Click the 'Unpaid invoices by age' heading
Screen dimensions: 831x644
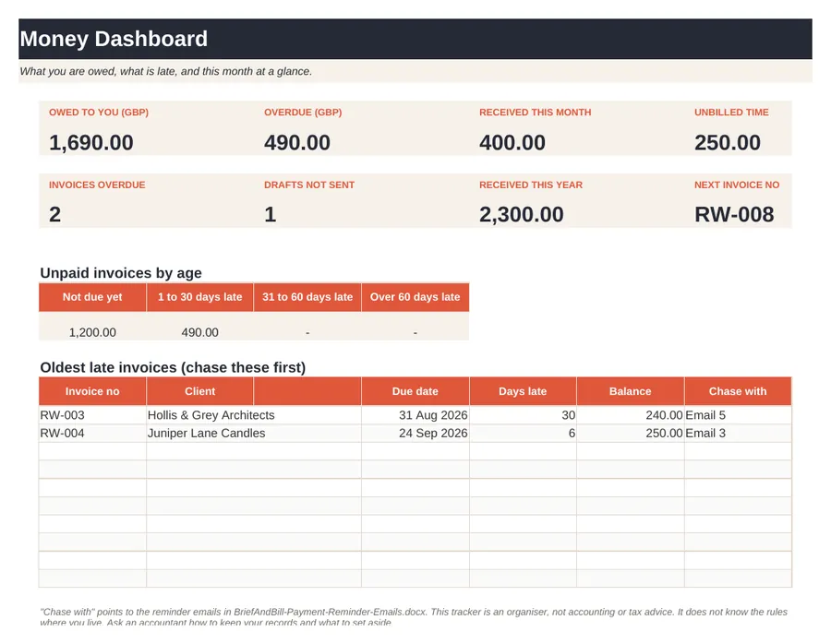[121, 273]
